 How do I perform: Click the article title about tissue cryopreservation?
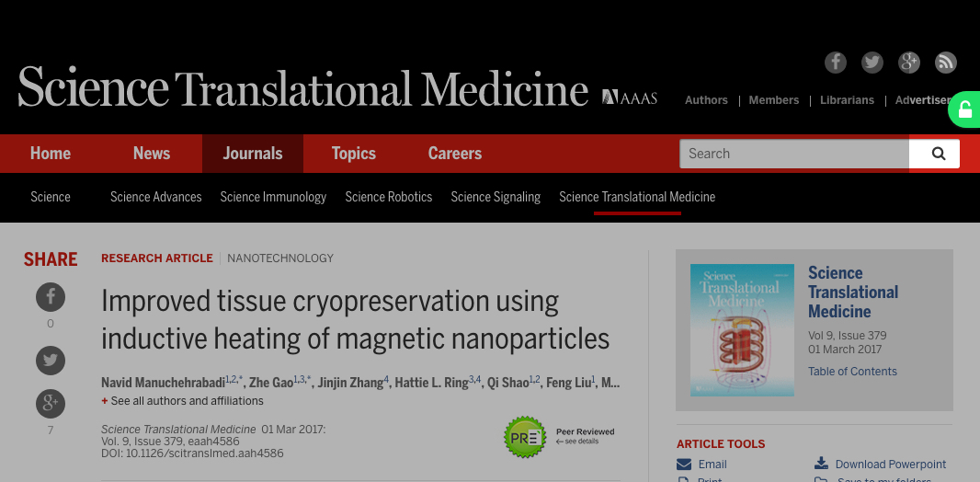click(355, 320)
